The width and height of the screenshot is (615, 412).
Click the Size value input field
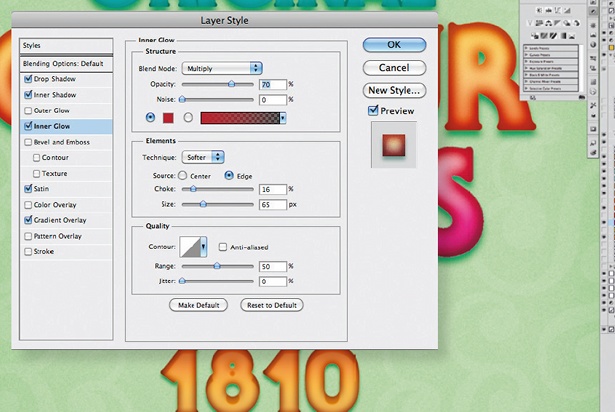click(x=272, y=203)
